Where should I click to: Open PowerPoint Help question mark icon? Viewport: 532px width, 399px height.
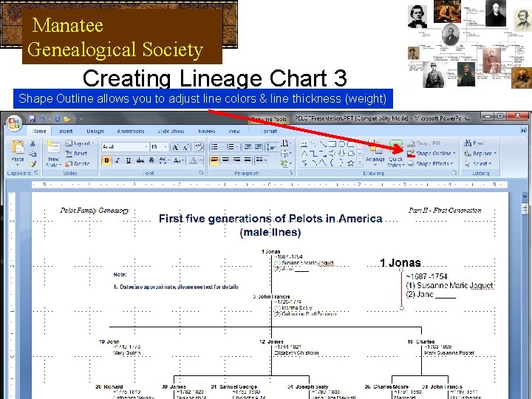click(524, 130)
